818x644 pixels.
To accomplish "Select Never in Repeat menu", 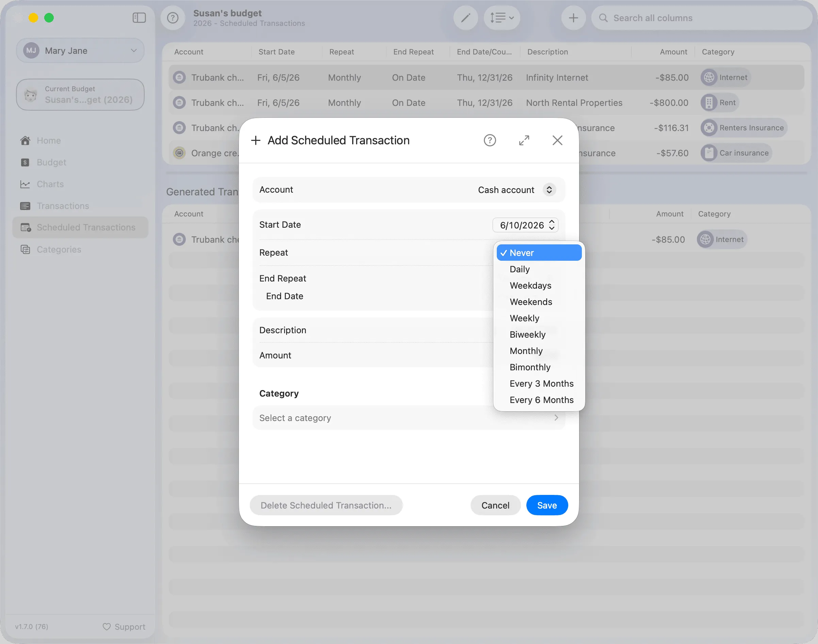I will pos(539,253).
